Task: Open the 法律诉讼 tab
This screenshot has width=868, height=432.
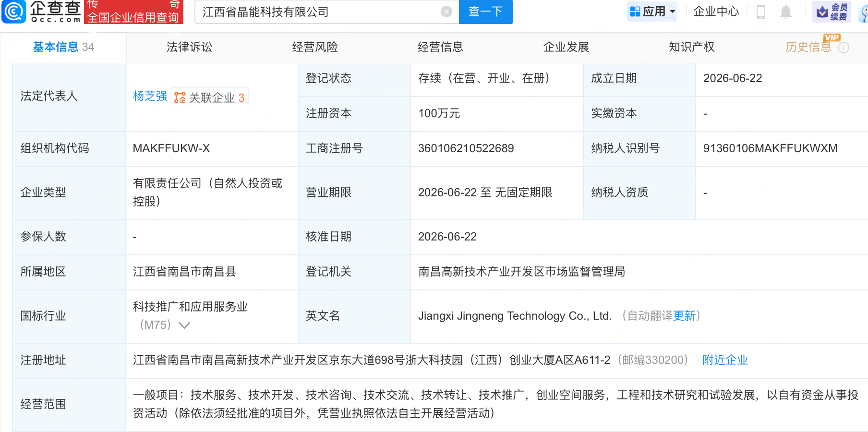Action: (189, 47)
